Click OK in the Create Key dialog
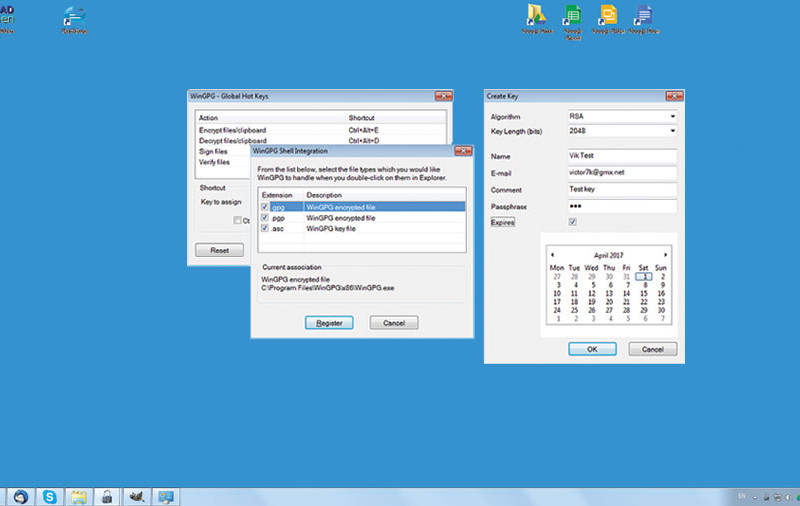This screenshot has height=506, width=800. click(592, 349)
